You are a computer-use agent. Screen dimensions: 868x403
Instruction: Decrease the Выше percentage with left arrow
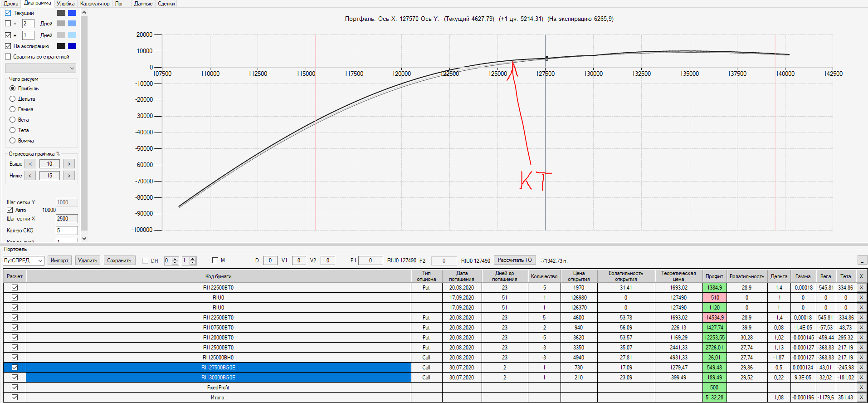click(x=30, y=164)
